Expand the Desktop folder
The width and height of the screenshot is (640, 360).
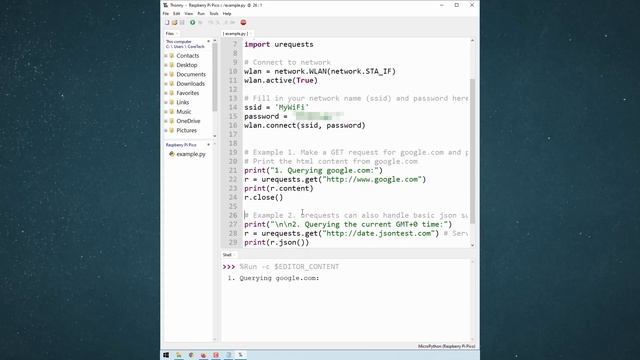tap(166, 65)
